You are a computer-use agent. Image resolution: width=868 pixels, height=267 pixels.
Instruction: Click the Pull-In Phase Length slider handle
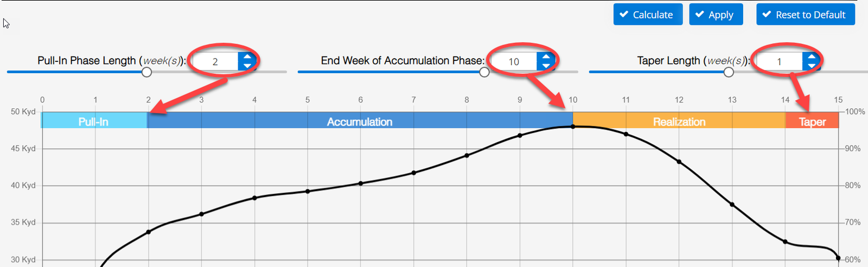click(x=146, y=72)
